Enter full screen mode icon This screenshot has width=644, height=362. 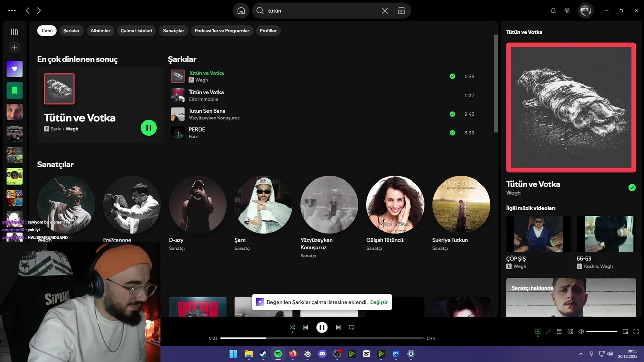pyautogui.click(x=636, y=331)
